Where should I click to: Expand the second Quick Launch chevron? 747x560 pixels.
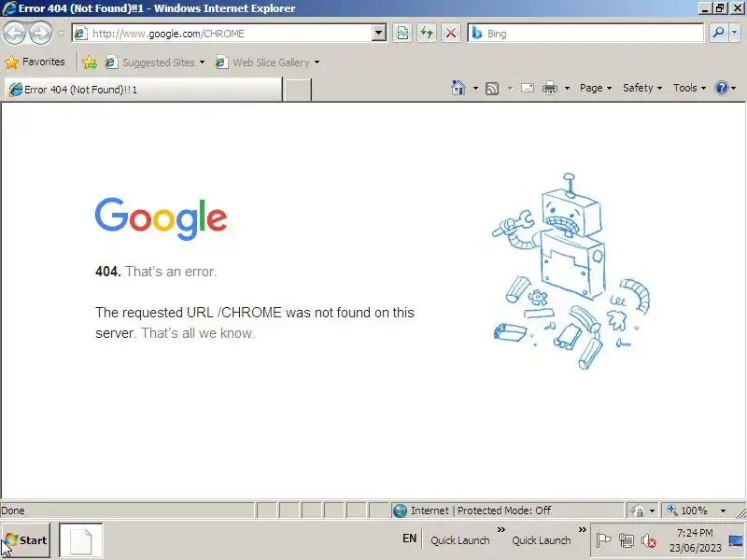(582, 529)
